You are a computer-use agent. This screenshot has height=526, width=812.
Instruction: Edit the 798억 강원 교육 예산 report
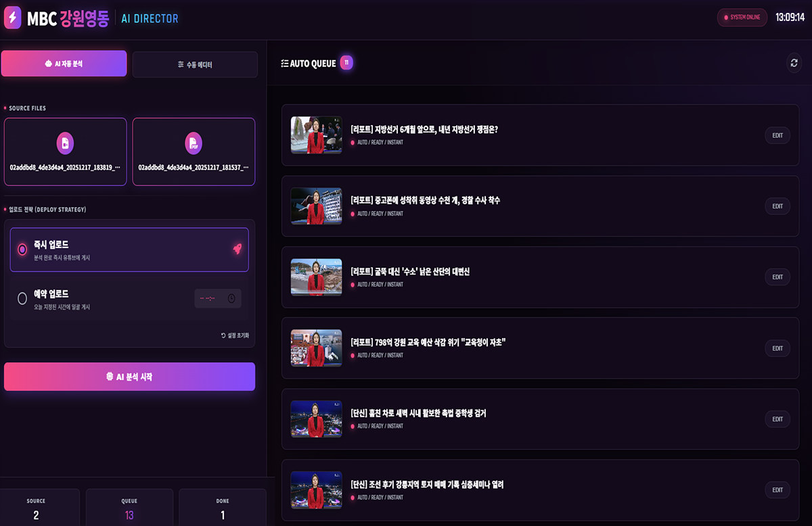tap(777, 348)
